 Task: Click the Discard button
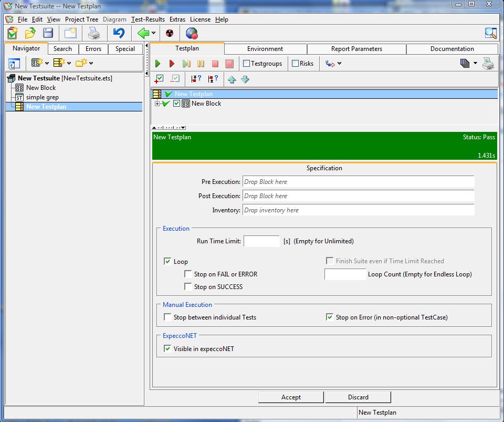click(x=358, y=397)
